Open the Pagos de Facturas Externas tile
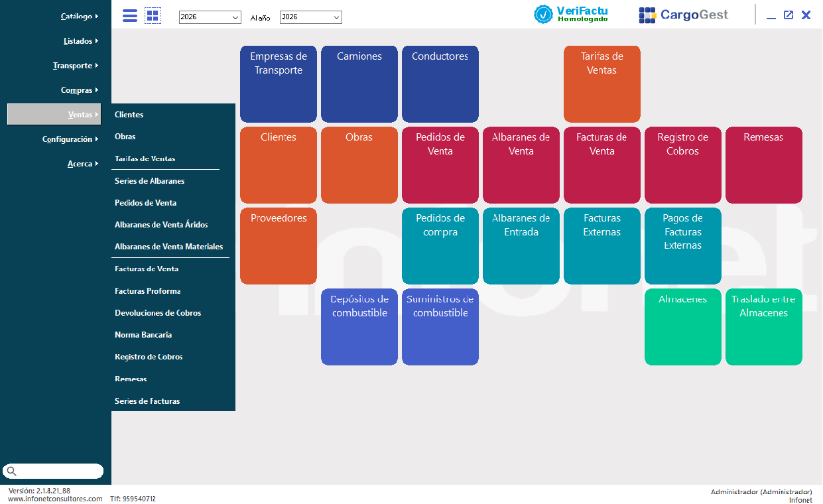823x504 pixels. click(683, 246)
